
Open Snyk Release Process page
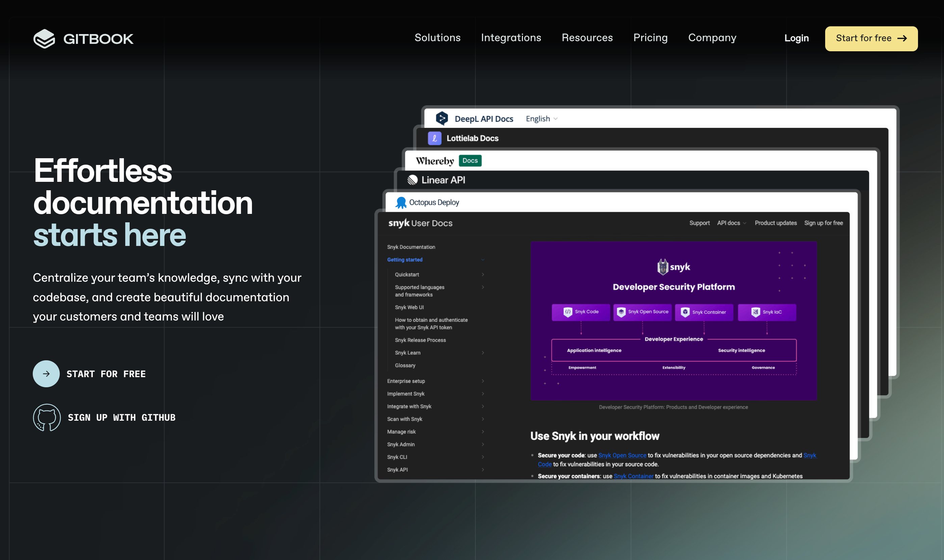pos(420,340)
